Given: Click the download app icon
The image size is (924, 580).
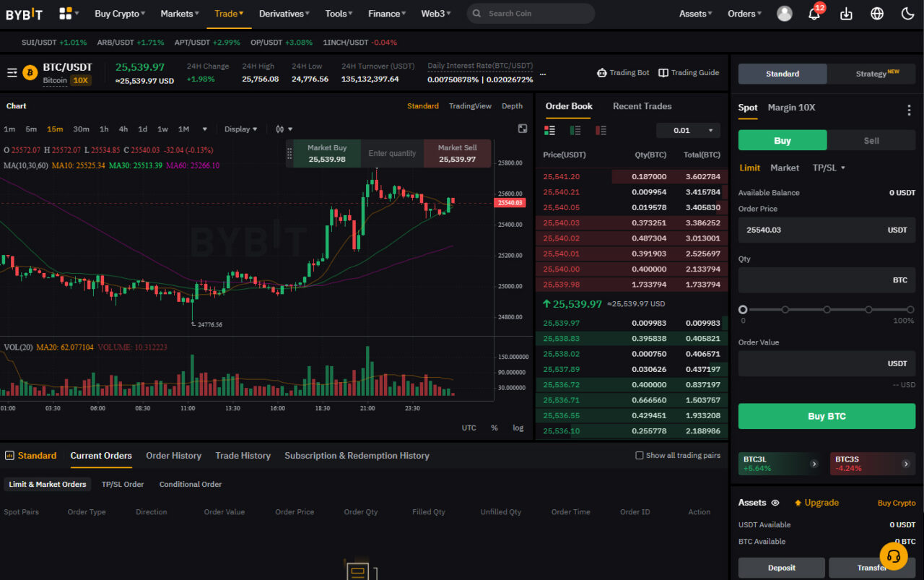Looking at the screenshot, I should pos(847,13).
